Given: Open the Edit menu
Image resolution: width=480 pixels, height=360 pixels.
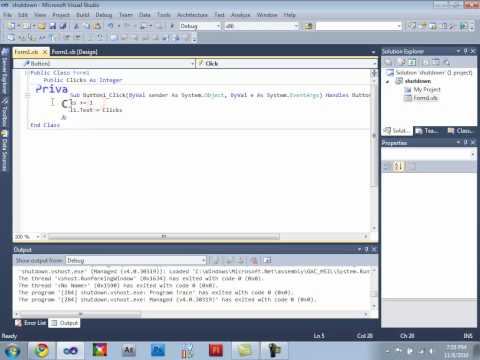Looking at the screenshot, I should [x=23, y=15].
